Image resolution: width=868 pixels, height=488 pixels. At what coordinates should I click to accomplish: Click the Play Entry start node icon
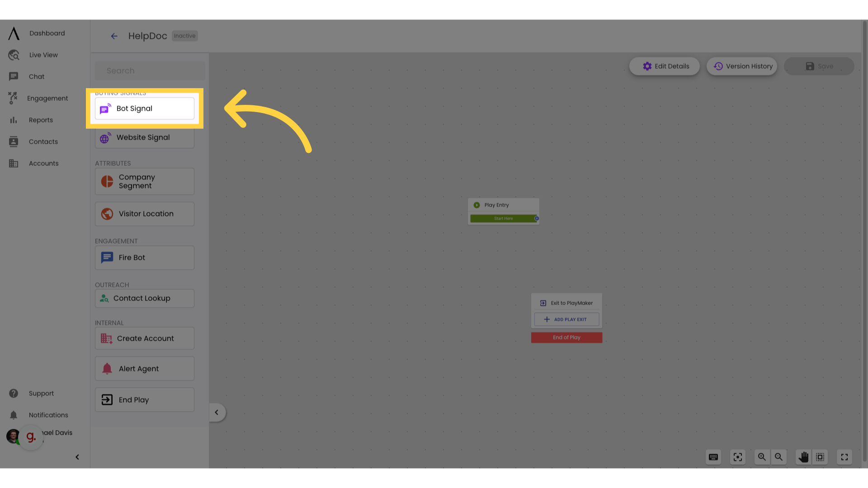click(477, 205)
